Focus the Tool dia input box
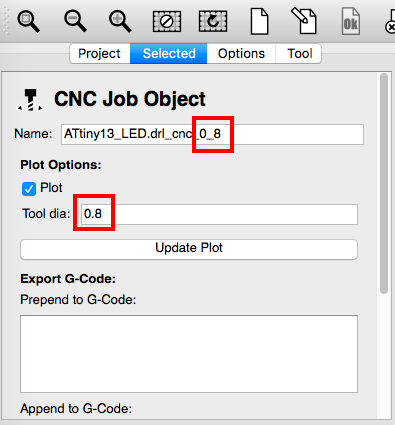The image size is (395, 425). point(219,214)
